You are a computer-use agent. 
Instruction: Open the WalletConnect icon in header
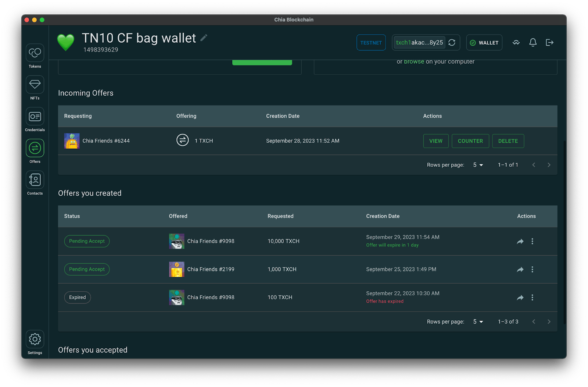tap(516, 43)
